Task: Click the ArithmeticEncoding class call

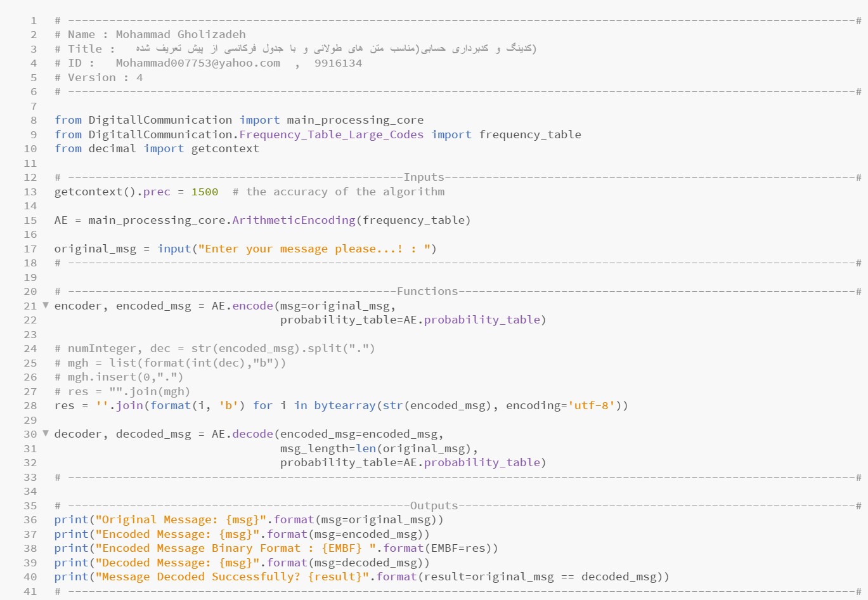Action: 294,220
